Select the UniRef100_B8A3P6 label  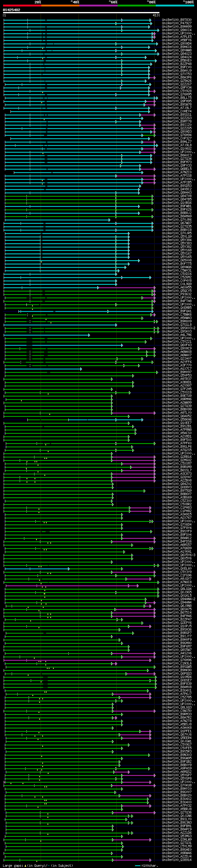pos(177,78)
